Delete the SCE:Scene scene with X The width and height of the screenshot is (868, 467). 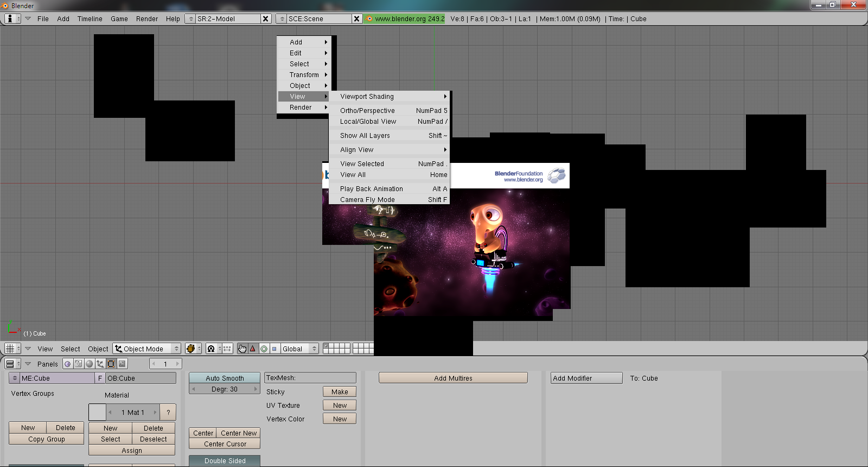pyautogui.click(x=356, y=18)
